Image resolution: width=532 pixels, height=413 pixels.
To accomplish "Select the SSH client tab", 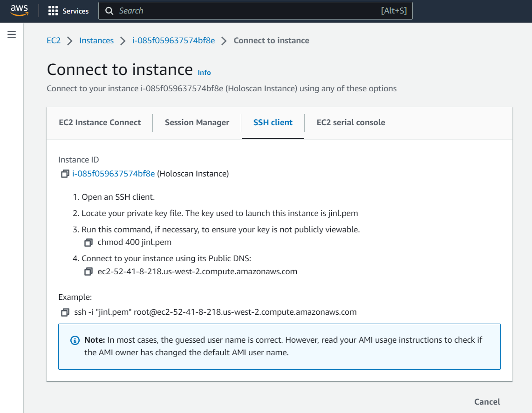I will click(273, 122).
